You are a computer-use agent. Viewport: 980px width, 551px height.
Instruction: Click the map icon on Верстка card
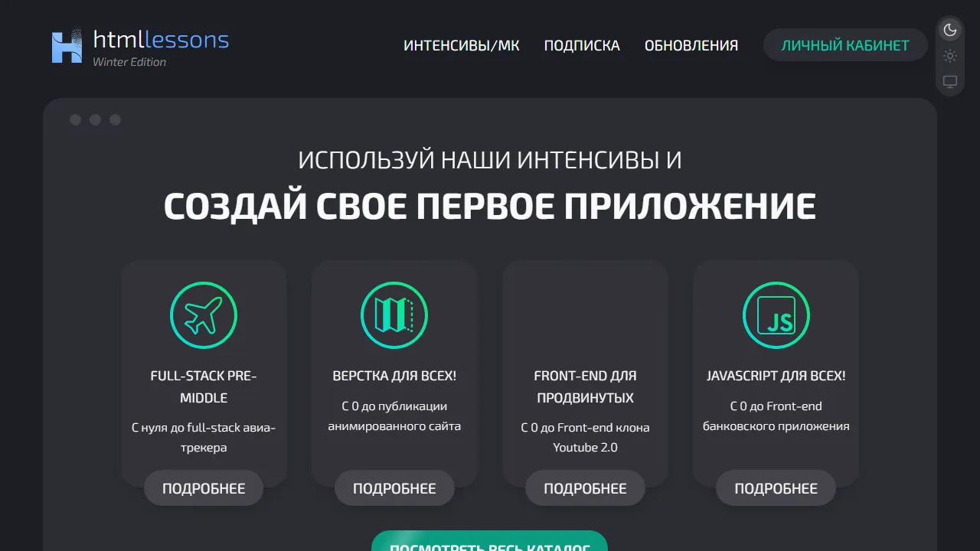point(394,315)
